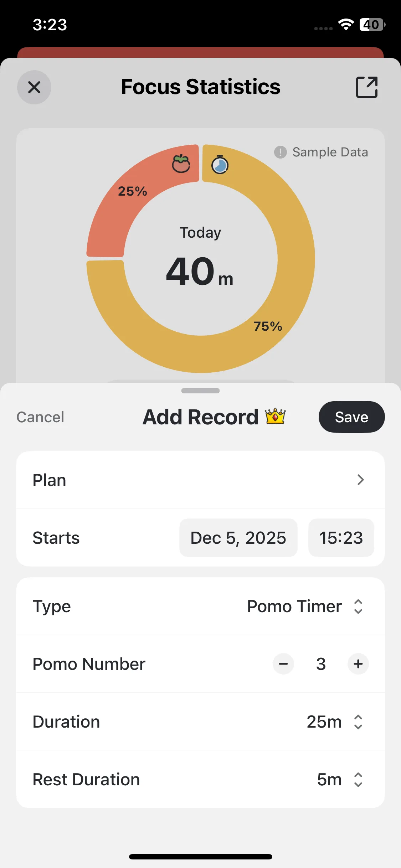Increase Pomo Number with plus button
401x868 pixels.
coord(358,664)
